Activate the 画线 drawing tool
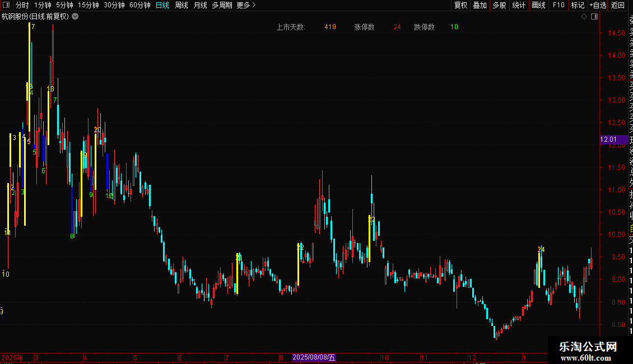Screen dimensions: 633x364 tap(538, 5)
